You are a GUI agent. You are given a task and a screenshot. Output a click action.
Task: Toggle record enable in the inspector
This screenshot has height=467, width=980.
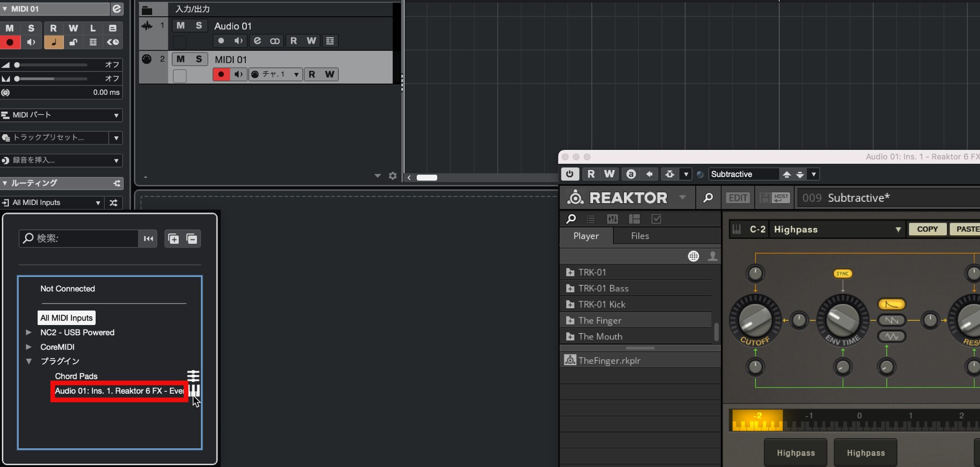(x=10, y=42)
